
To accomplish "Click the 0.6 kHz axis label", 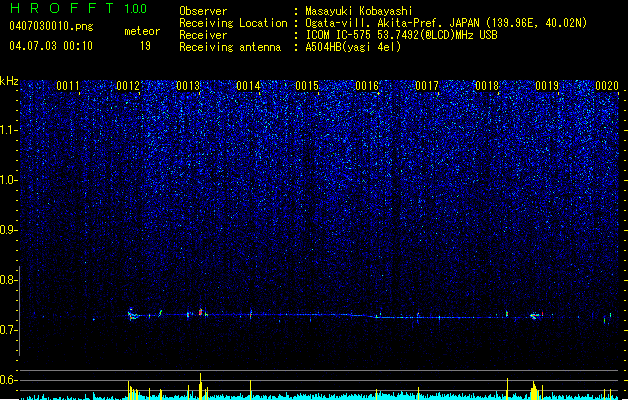I will click(8, 380).
